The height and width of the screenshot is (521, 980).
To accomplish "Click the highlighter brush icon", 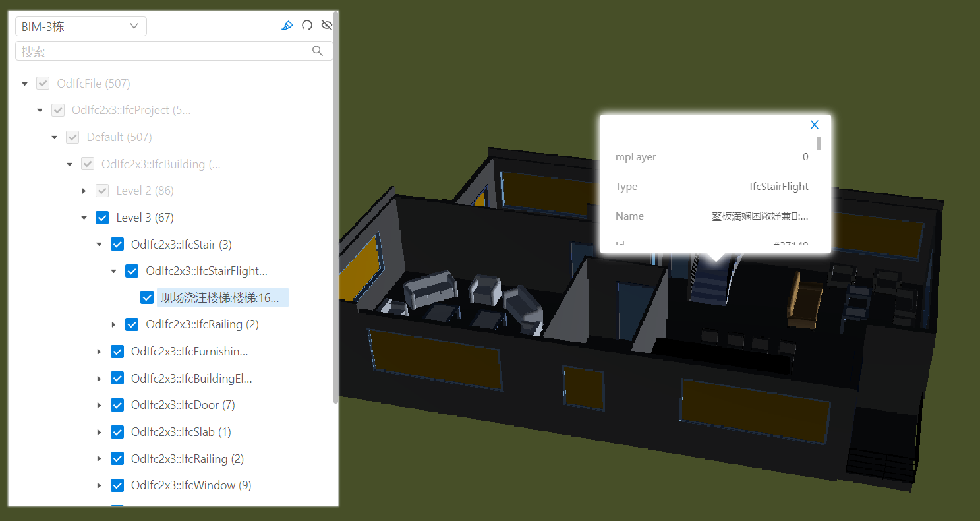I will [x=287, y=26].
